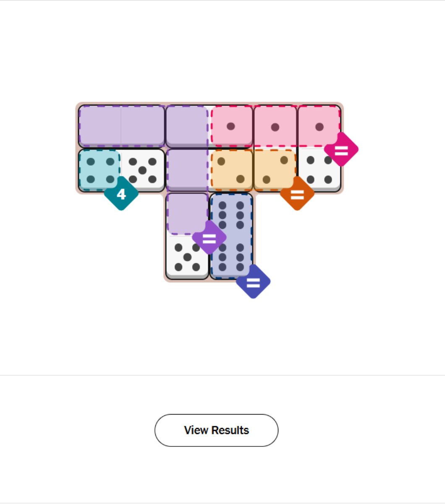
Task: Select the teal four-pip domino tile
Action: click(99, 170)
